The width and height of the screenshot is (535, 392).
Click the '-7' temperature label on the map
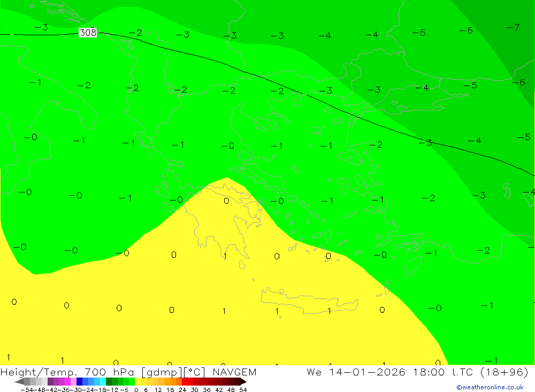[x=513, y=27]
